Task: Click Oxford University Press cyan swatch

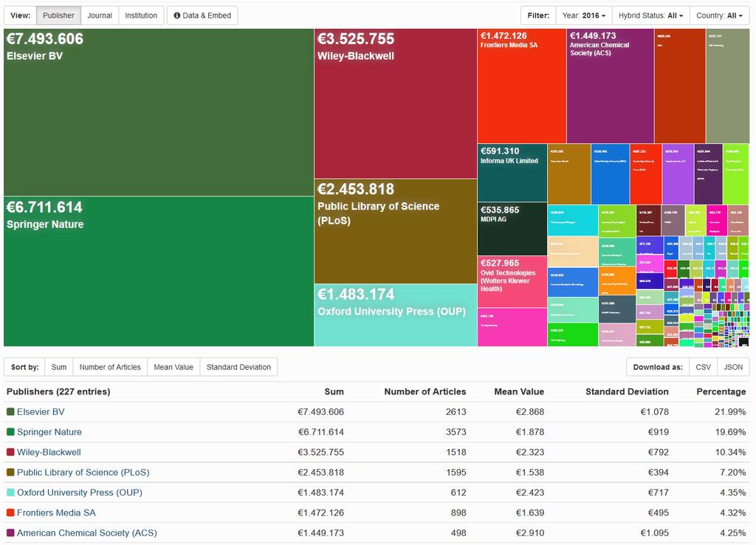Action: pyautogui.click(x=10, y=493)
